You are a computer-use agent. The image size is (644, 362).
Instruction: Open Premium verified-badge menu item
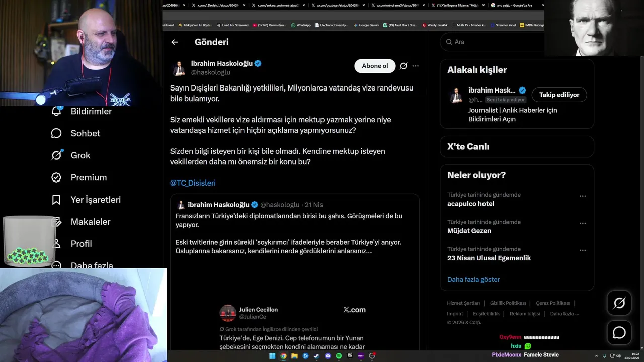(x=79, y=177)
